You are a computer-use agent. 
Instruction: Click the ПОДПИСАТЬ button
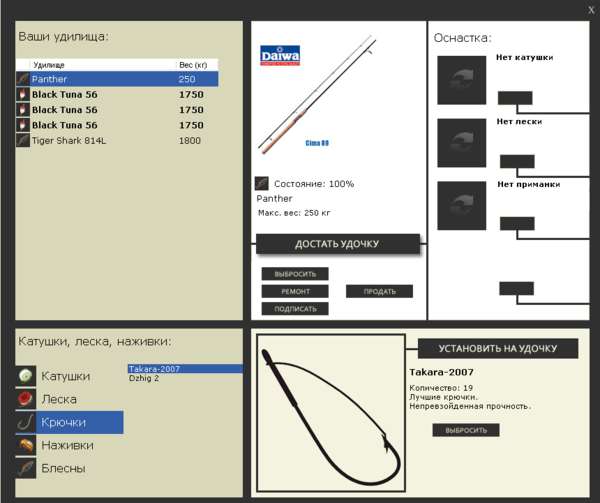coord(295,309)
